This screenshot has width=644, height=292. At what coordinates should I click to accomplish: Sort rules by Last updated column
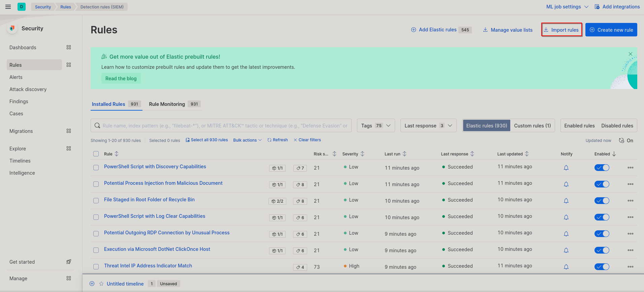pos(513,154)
